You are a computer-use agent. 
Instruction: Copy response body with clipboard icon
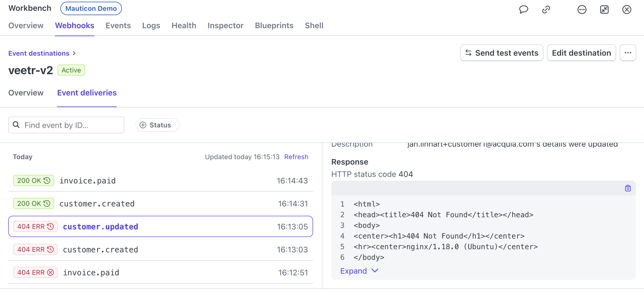click(x=628, y=188)
